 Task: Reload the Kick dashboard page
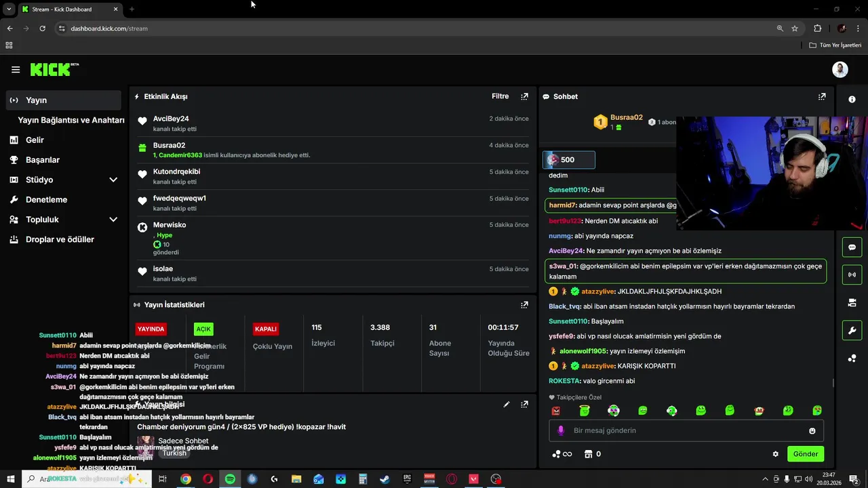click(42, 28)
